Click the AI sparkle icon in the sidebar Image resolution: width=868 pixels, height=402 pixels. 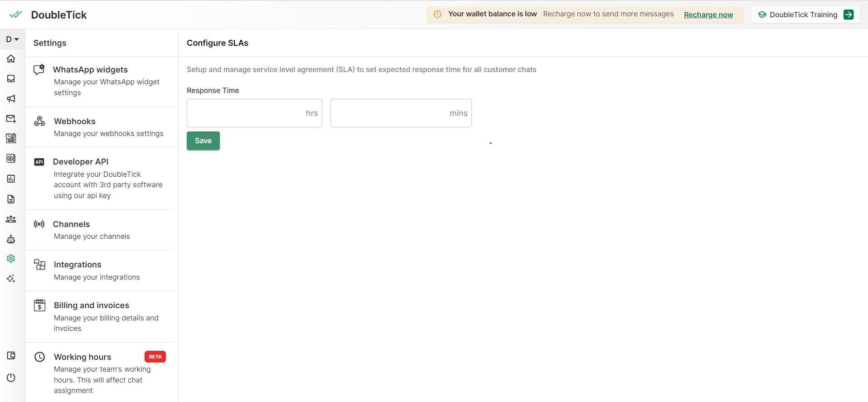(x=11, y=278)
